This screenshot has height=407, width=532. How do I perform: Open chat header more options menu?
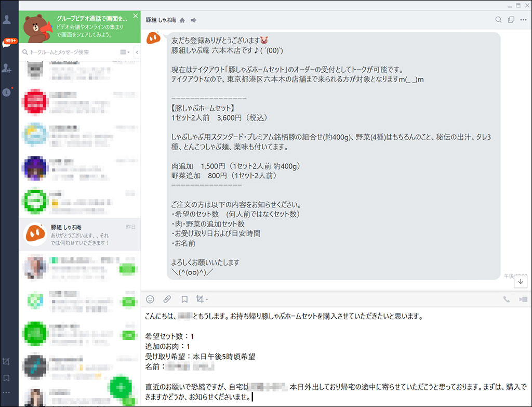tap(523, 20)
